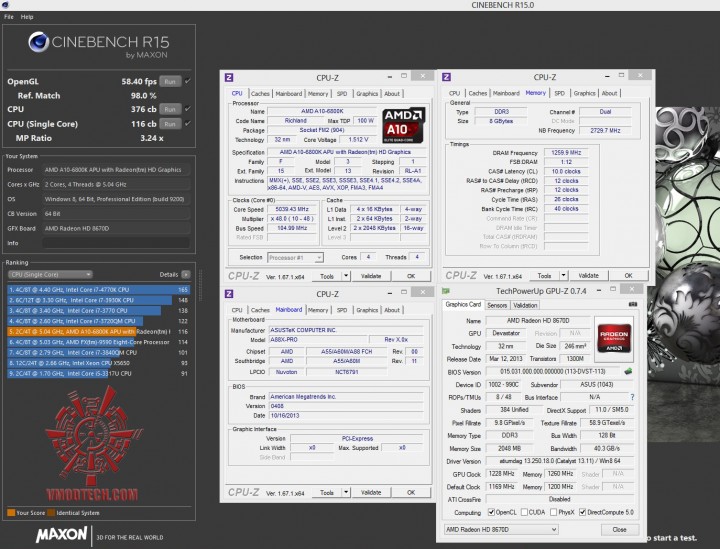Viewport: 720px width, 549px height.
Task: Open the Help menu in Cinebench
Action: tap(27, 17)
